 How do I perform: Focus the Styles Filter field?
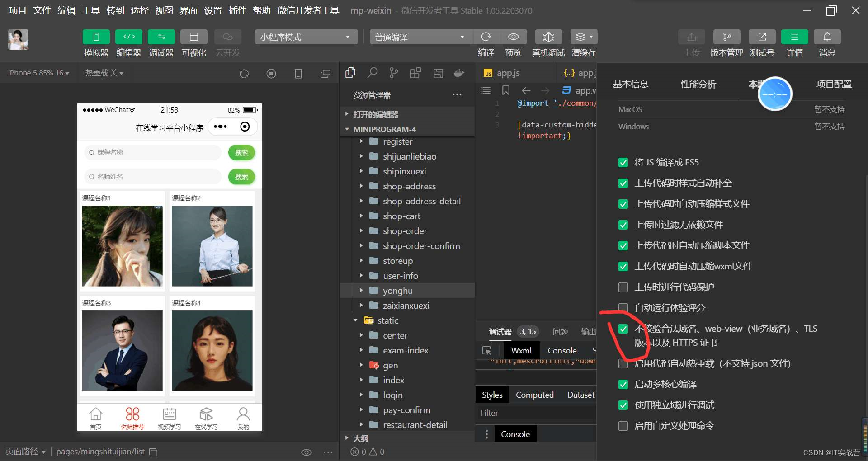click(536, 413)
